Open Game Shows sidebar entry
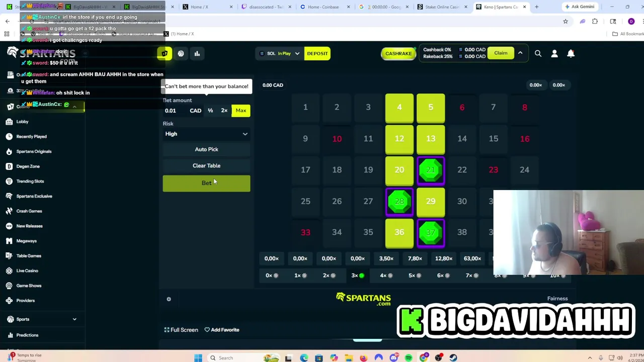The image size is (644, 362). click(29, 286)
